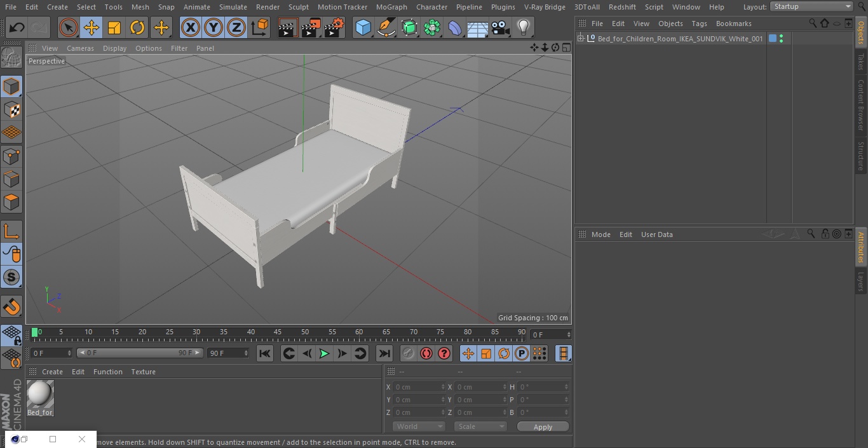Open the Content Browser side tab

tap(861, 105)
